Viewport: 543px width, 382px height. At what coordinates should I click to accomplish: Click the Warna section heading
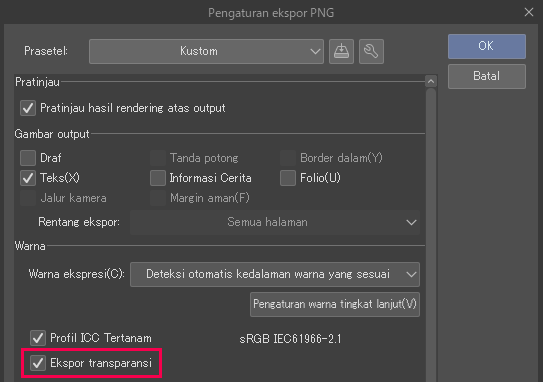click(x=30, y=246)
